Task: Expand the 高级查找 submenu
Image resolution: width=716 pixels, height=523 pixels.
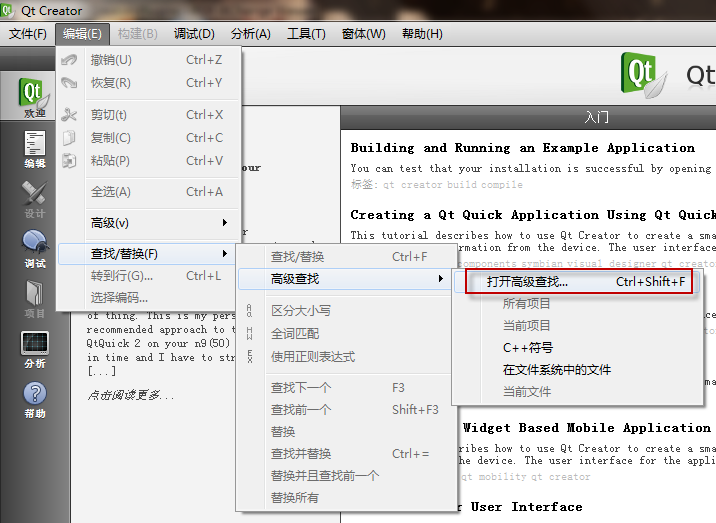Action: 344,279
